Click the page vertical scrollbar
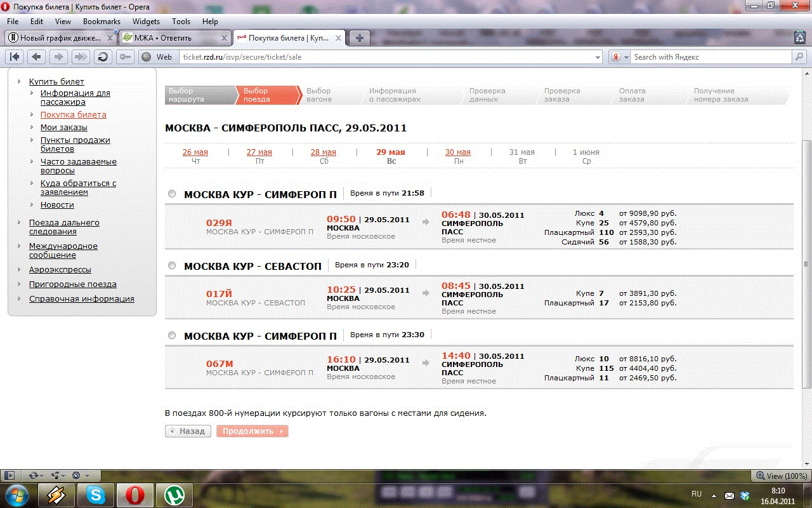 point(806,264)
